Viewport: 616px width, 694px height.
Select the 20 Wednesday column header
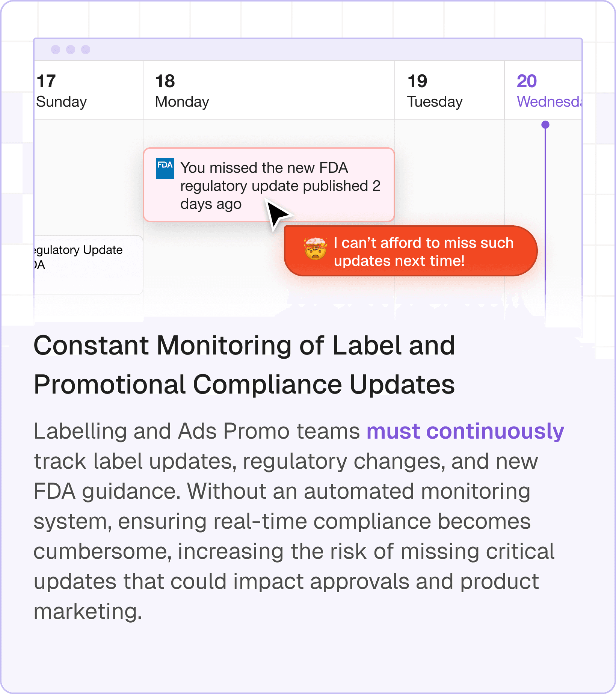tap(543, 91)
